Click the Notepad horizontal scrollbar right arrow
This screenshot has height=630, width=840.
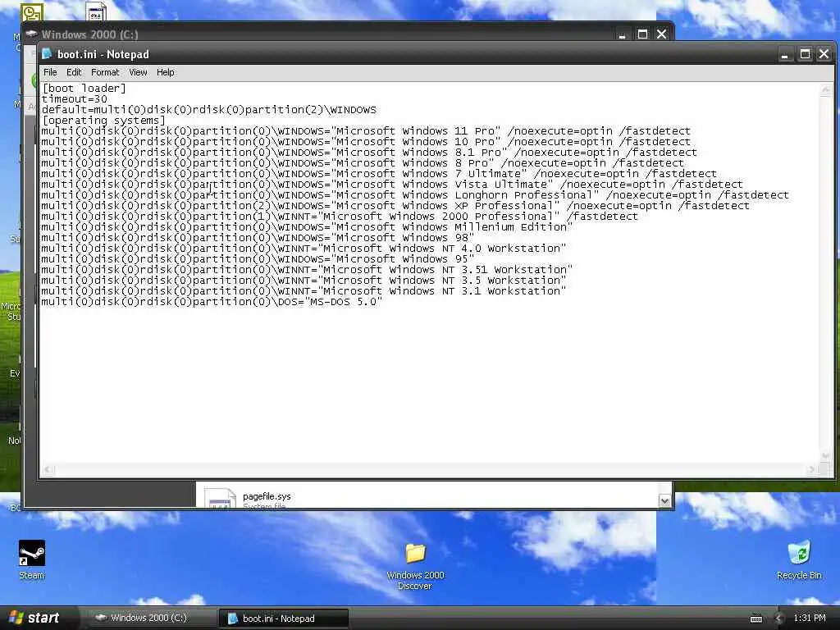(813, 470)
